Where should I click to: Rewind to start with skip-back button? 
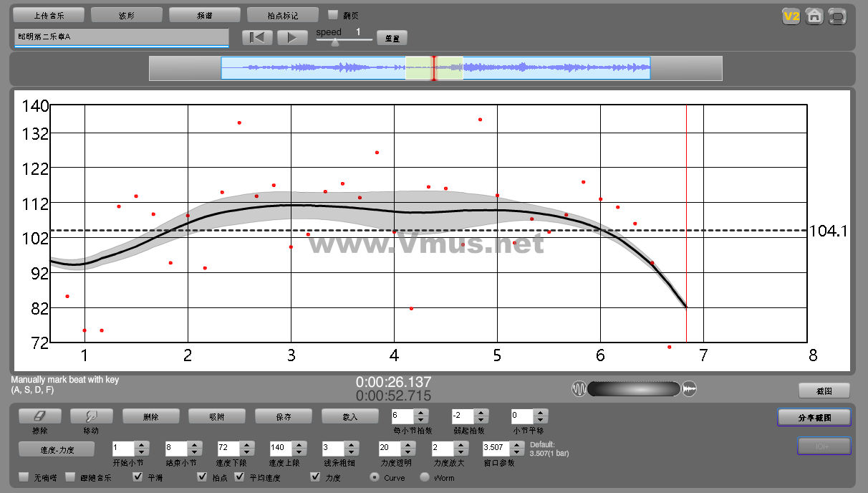pyautogui.click(x=257, y=38)
